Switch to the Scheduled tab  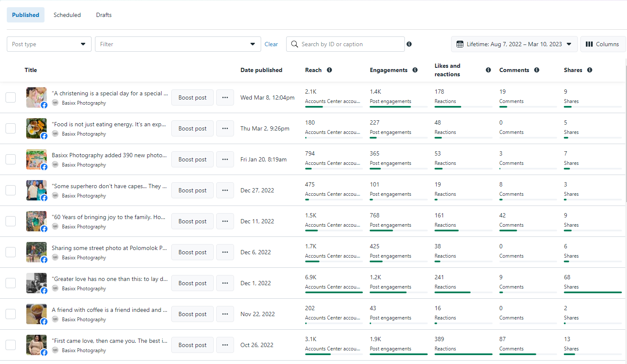pos(67,15)
